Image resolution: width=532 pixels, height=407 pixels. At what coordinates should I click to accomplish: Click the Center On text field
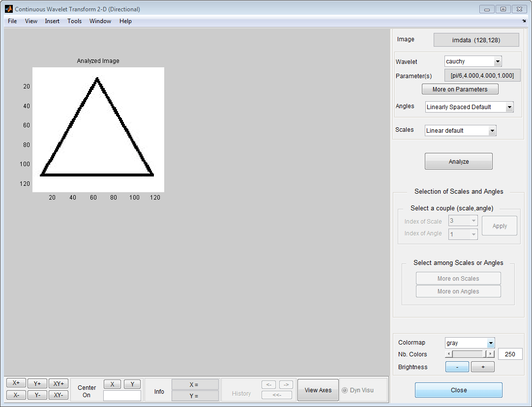point(122,396)
